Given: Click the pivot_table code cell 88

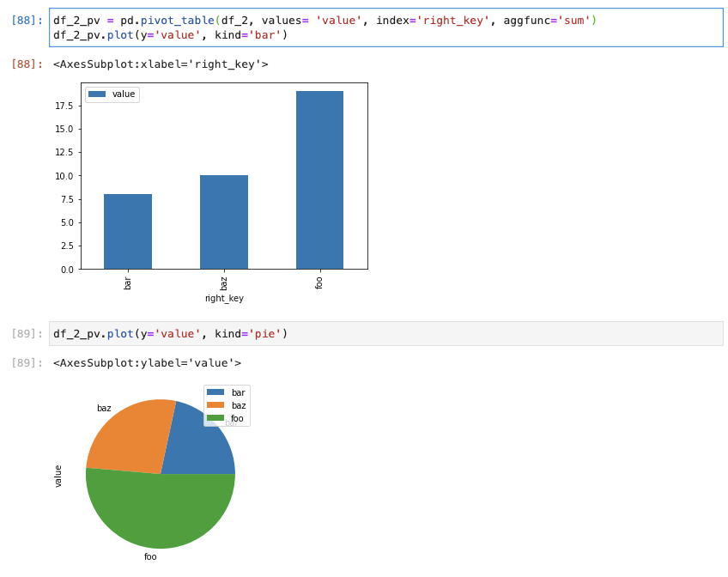Looking at the screenshot, I should (x=385, y=27).
